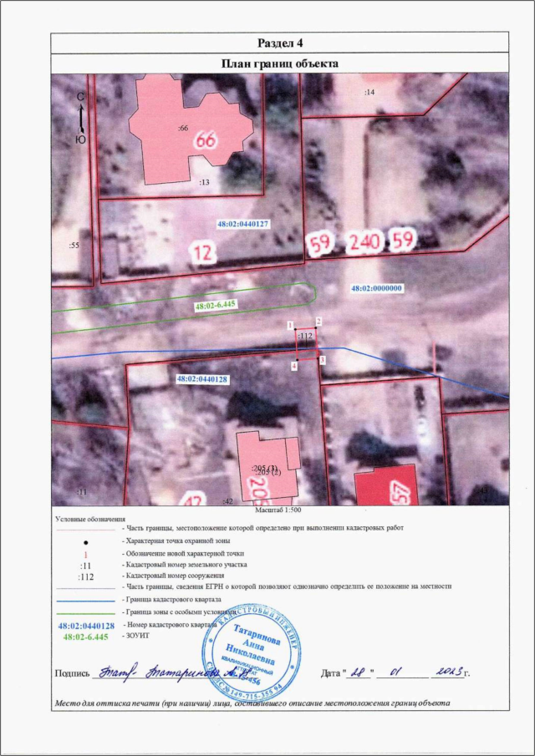Select the "План границ объекта" title
This screenshot has height=756, width=535.
point(279,63)
